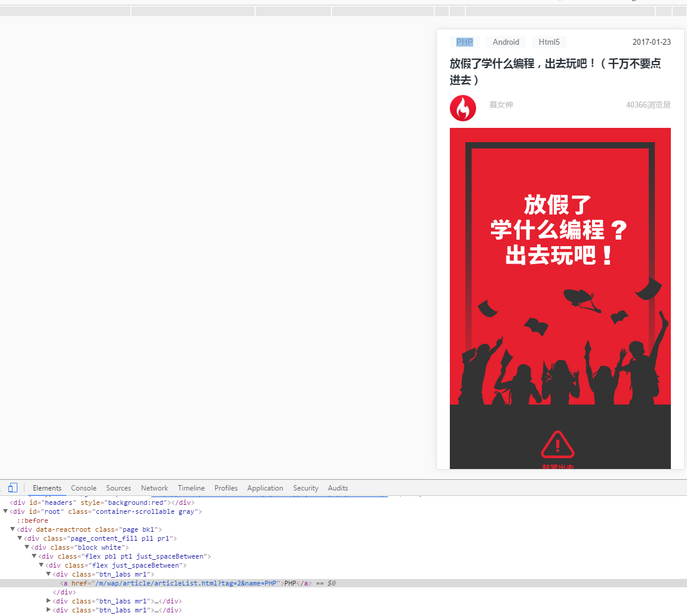Screen dimensions: 687x616
Task: Open the Sources tab
Action: point(118,488)
